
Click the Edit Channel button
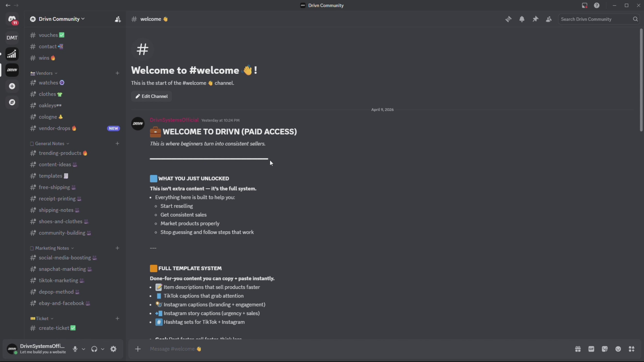[x=151, y=96]
